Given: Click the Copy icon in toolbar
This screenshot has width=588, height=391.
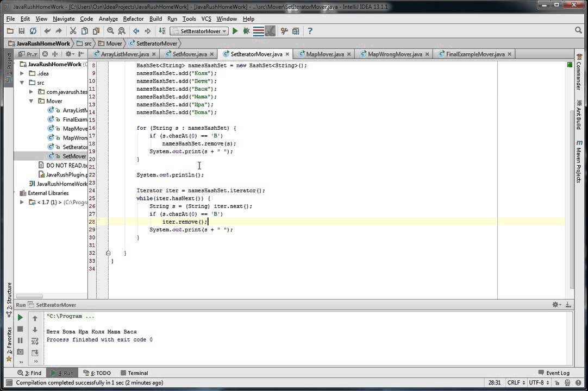Looking at the screenshot, I should [85, 31].
